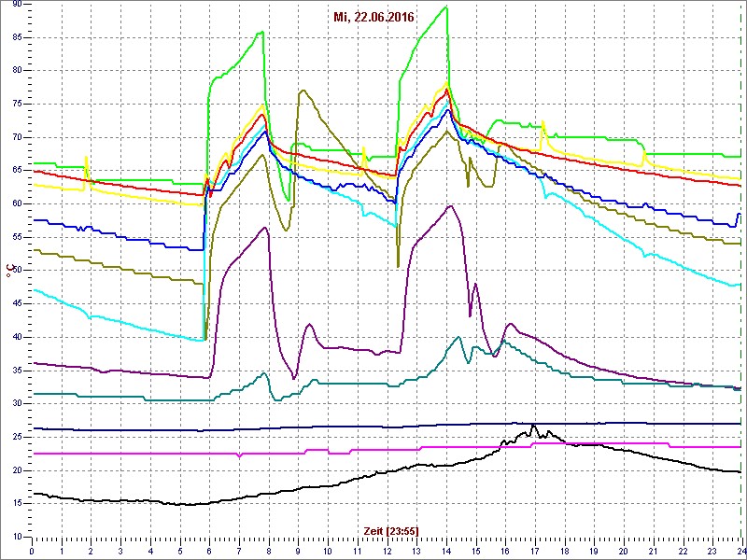This screenshot has width=747, height=560.
Task: Click hour 8 on the time axis
Action: (268, 551)
